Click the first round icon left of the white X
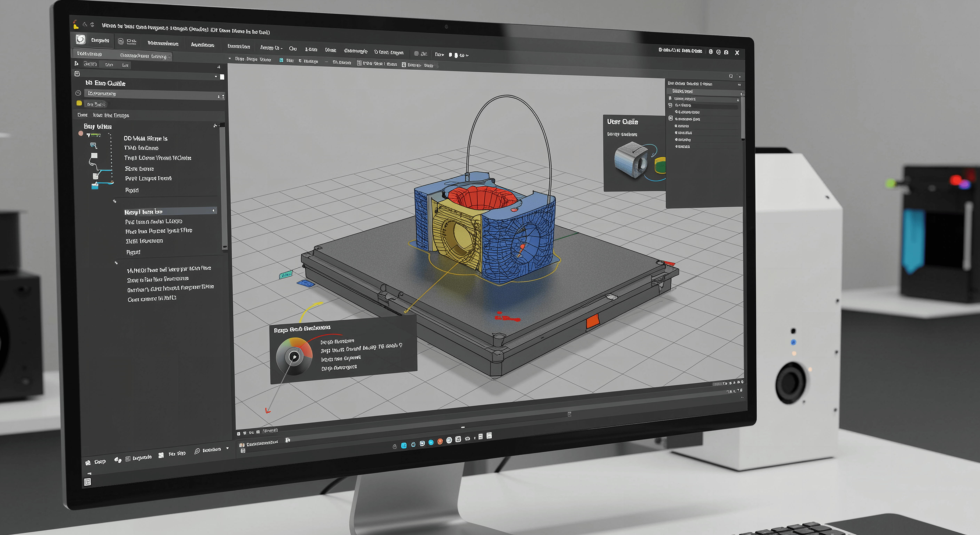Screen dimensions: 980x535 click(x=711, y=52)
